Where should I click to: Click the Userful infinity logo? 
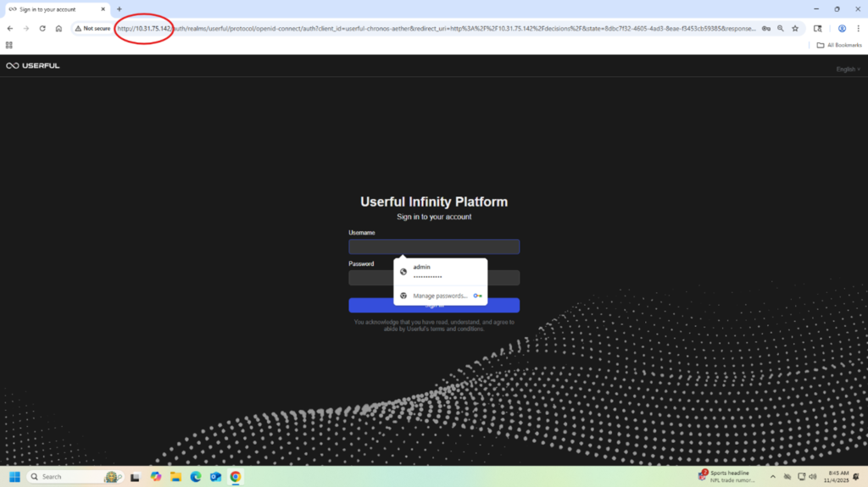(x=32, y=66)
